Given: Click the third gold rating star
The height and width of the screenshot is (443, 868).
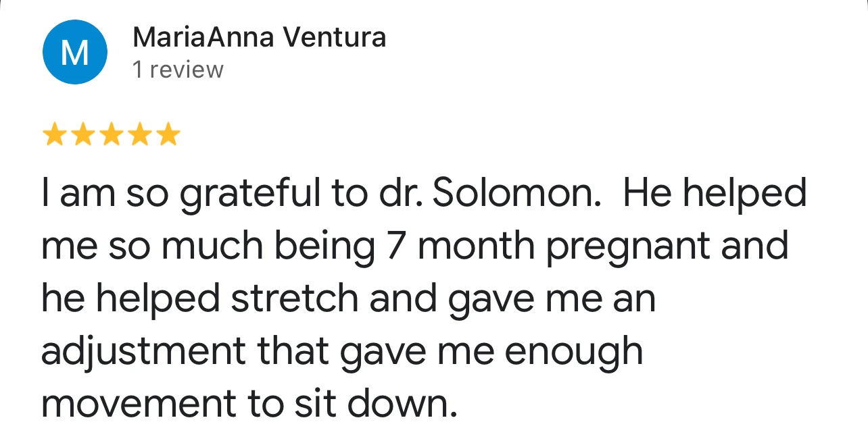Looking at the screenshot, I should coord(111,135).
